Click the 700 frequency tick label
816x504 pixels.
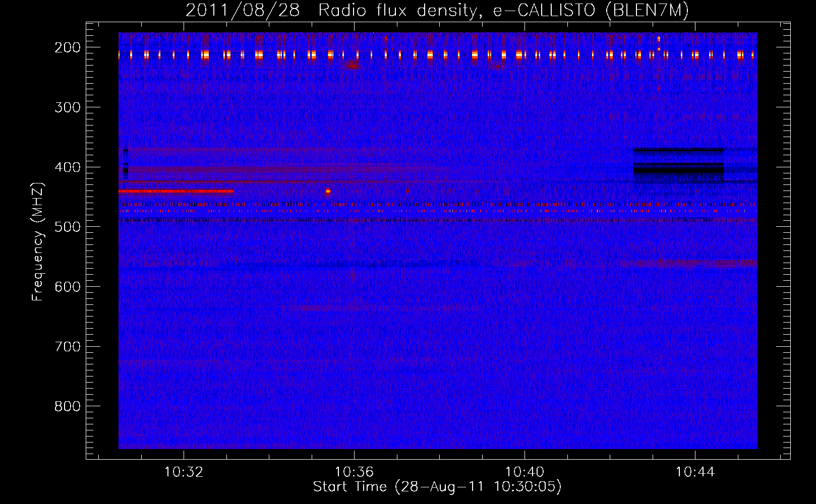pyautogui.click(x=68, y=347)
